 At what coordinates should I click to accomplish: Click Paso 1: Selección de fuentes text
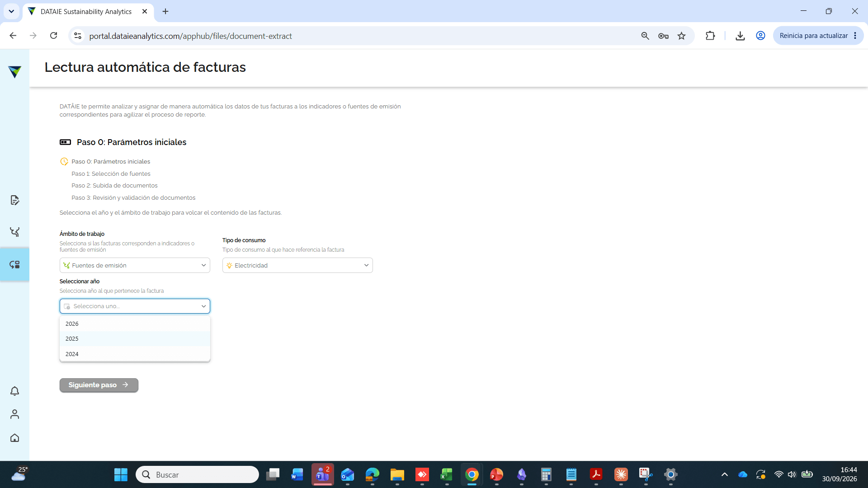(111, 174)
